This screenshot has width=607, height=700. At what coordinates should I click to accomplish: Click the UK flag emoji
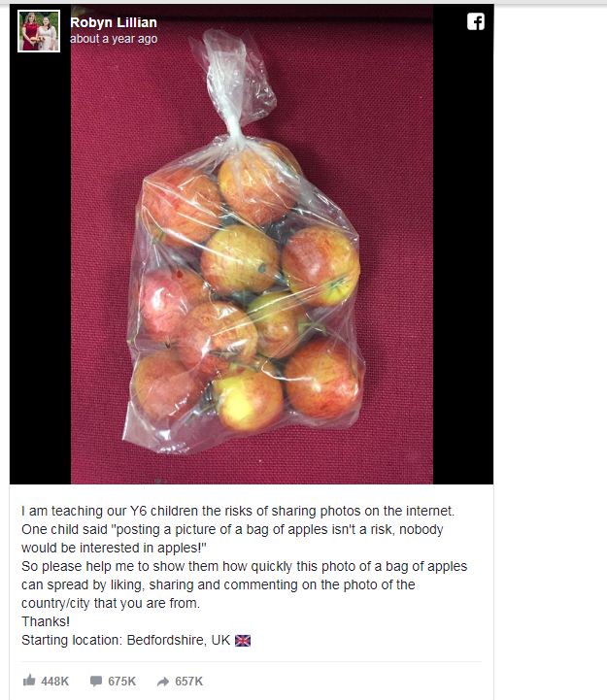243,641
